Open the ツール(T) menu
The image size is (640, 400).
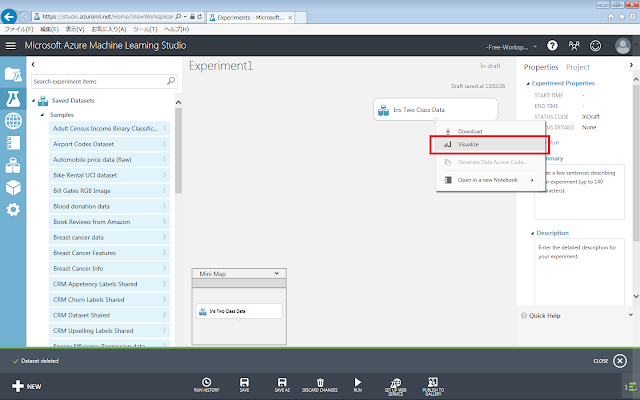click(x=145, y=29)
